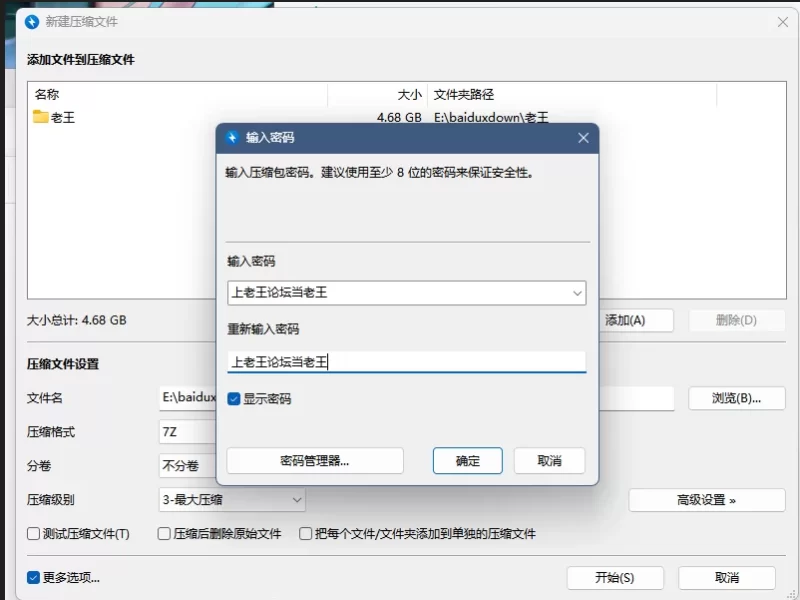Check 压缩后删除原始文件 option
This screenshot has height=600, width=800.
pos(164,534)
